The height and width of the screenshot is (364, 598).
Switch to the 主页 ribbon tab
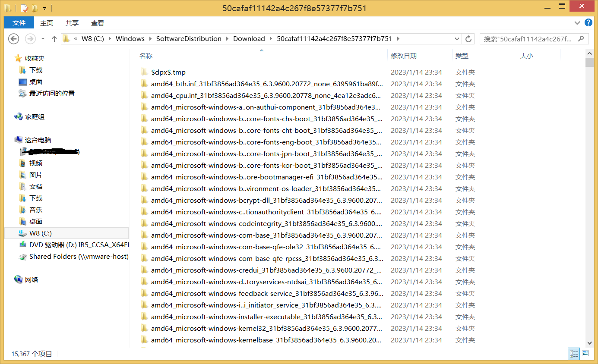coord(47,23)
